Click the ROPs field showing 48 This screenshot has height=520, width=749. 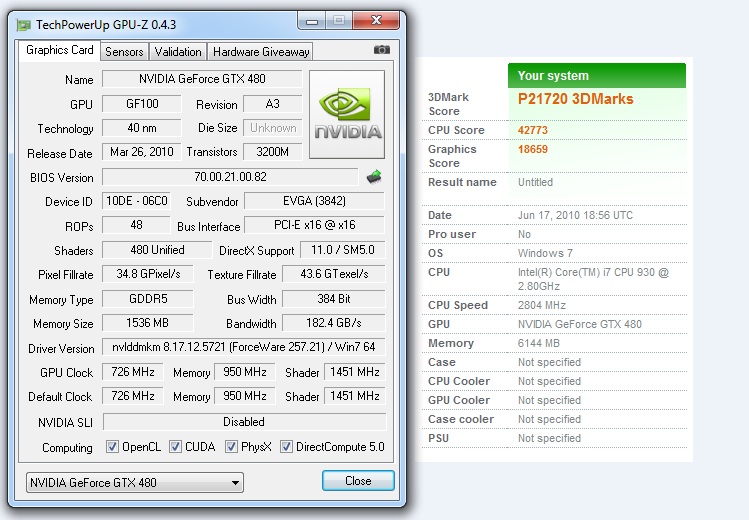(x=137, y=225)
